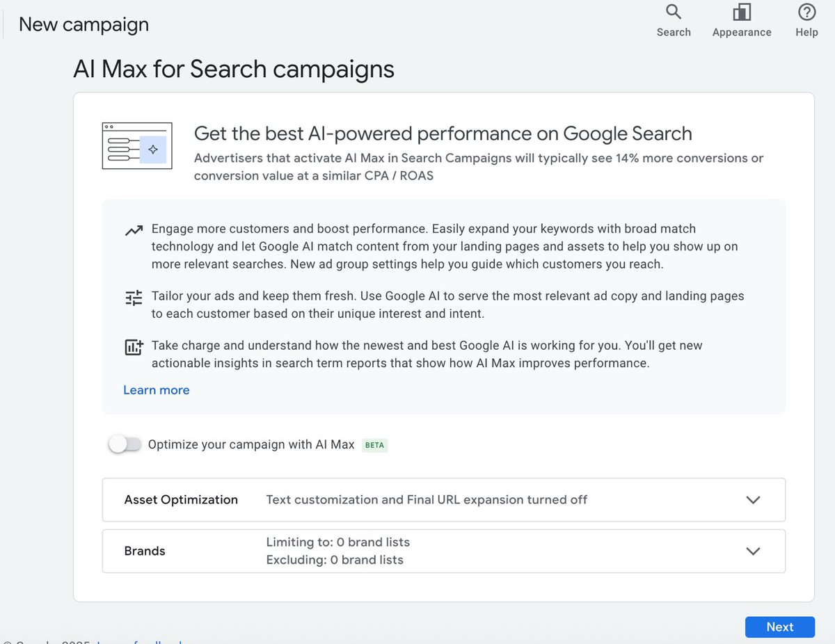The image size is (835, 644).
Task: Click the AI Max for Search campaigns heading
Action: pyautogui.click(x=234, y=69)
